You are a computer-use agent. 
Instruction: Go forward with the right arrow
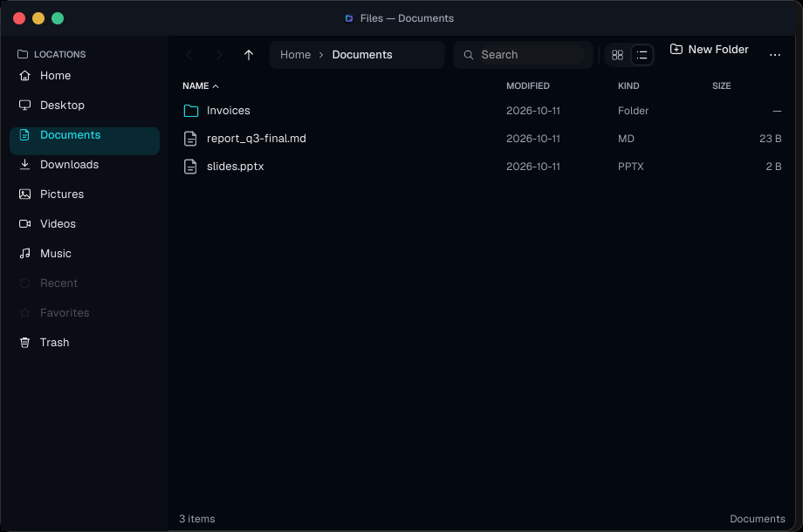pos(219,55)
